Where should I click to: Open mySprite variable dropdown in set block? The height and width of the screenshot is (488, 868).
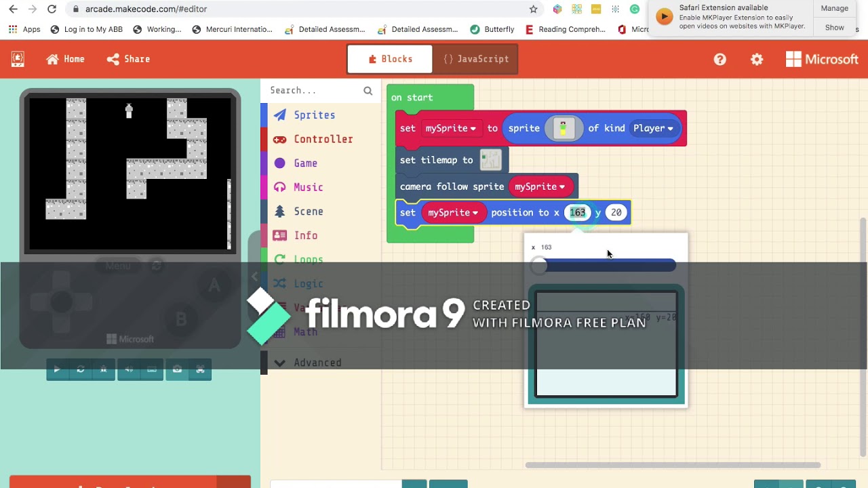[x=450, y=128]
